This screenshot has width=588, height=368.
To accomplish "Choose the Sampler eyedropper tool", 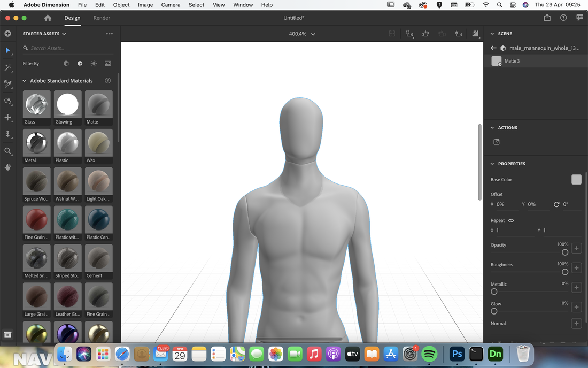I will tap(7, 83).
